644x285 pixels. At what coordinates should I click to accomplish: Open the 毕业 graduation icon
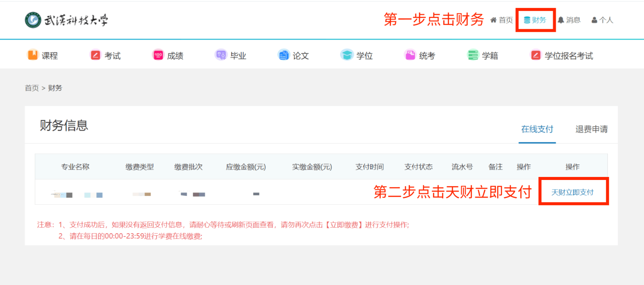pyautogui.click(x=221, y=55)
